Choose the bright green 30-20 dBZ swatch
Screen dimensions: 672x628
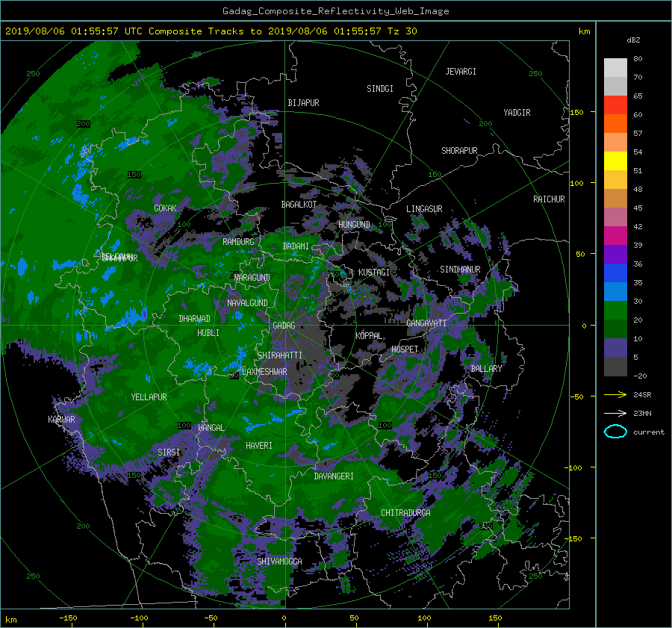pos(615,311)
